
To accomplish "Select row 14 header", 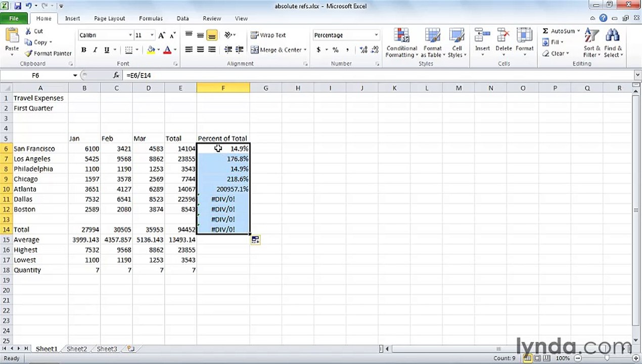I will [6, 230].
